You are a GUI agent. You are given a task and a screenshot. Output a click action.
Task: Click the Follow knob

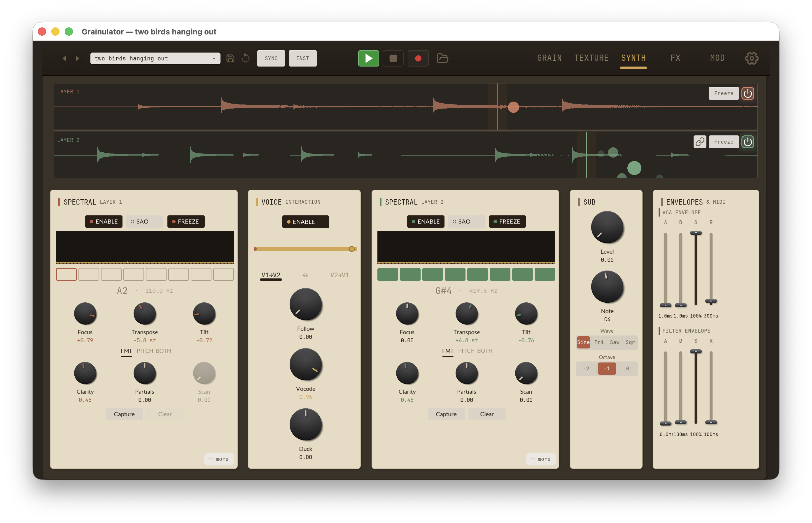click(x=305, y=304)
